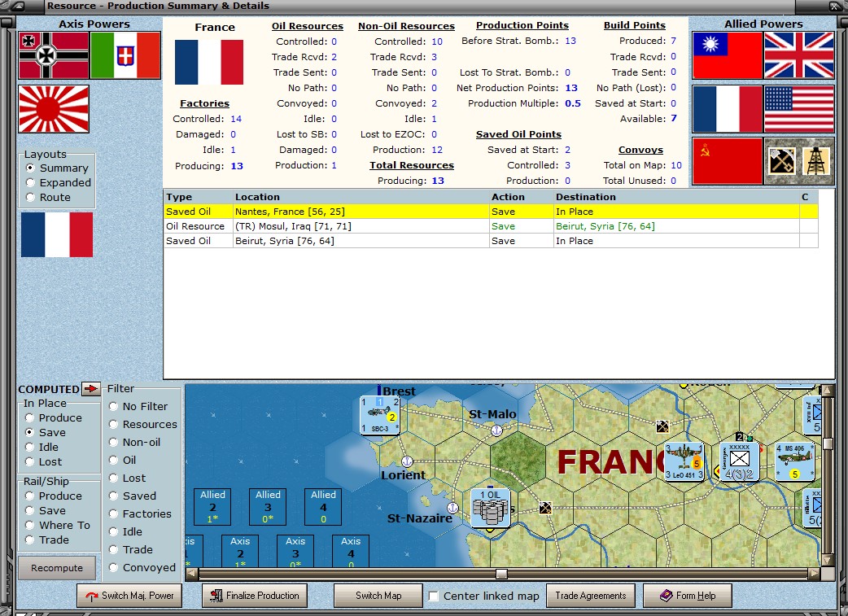Click the MS 406 fighter unit
Screen dimensions: 848x616
pyautogui.click(x=794, y=461)
